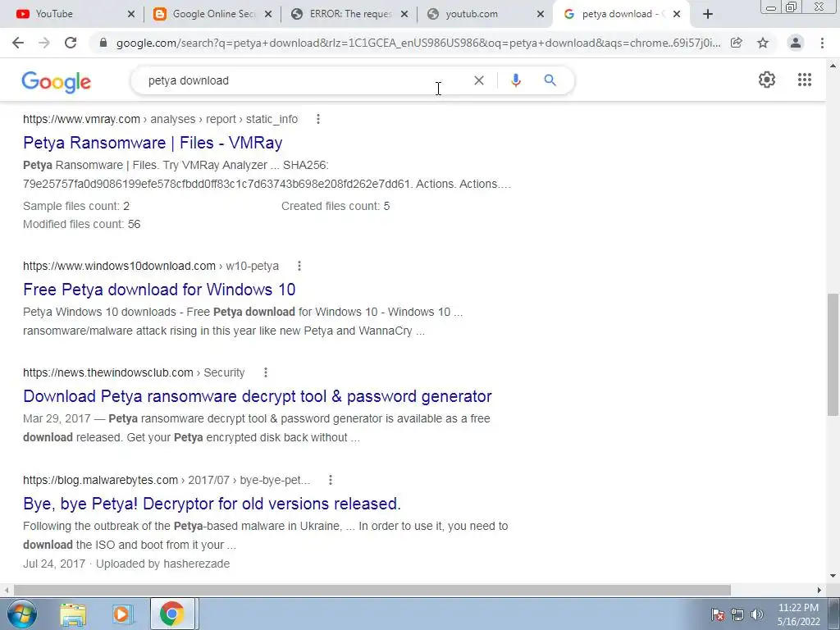This screenshot has width=840, height=630.
Task: Reload the current page
Action: 71,43
